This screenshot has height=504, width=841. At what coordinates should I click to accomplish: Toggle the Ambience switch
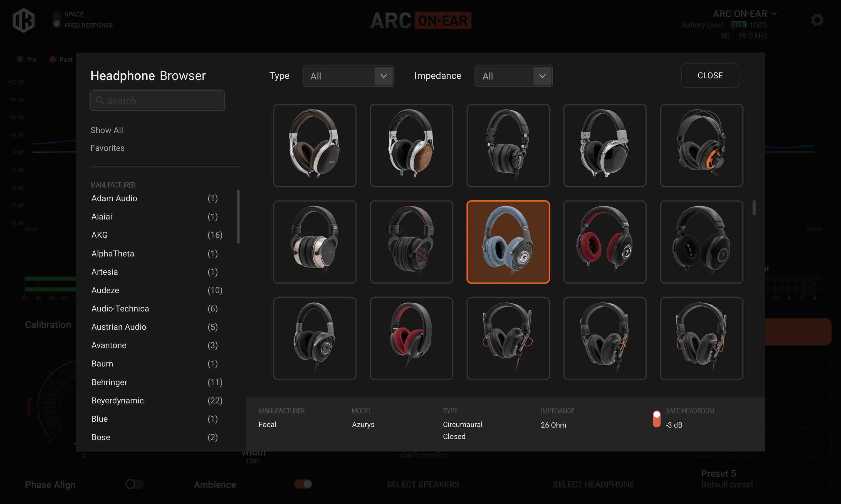click(303, 484)
